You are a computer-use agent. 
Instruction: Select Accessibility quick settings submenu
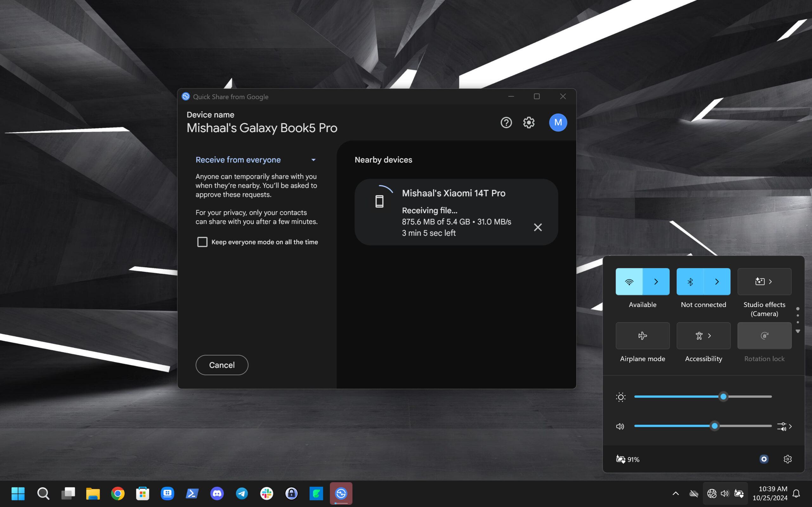click(x=709, y=335)
